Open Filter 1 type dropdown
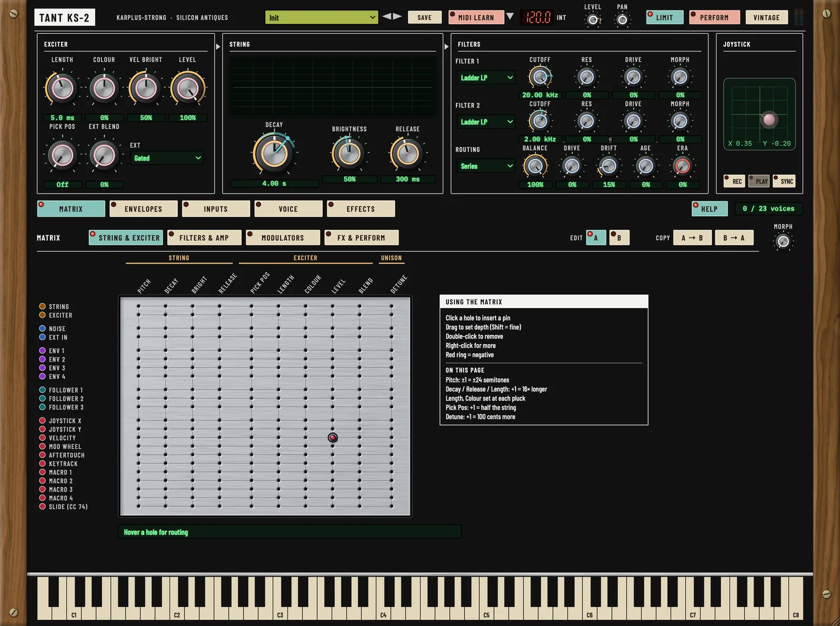The height and width of the screenshot is (626, 840). click(486, 78)
